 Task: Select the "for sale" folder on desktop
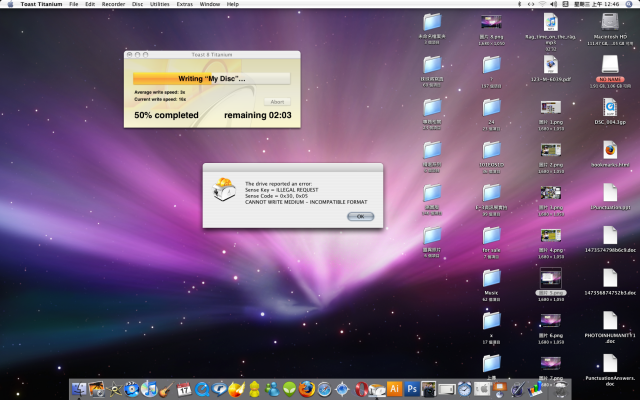[x=491, y=236]
